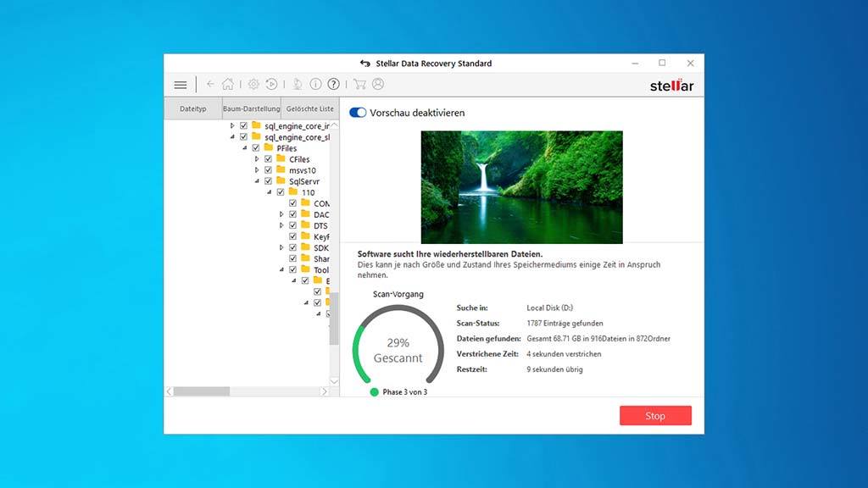Click the waterfall preview image
The height and width of the screenshot is (488, 868).
[521, 187]
